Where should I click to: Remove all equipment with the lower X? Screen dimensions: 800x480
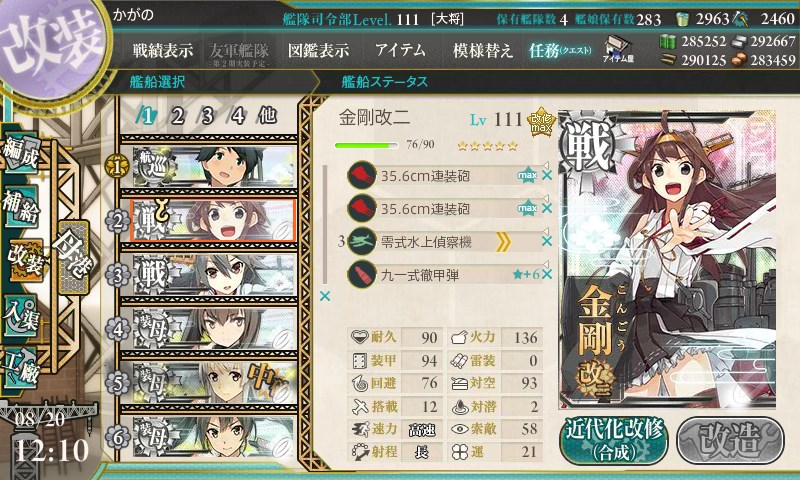pyautogui.click(x=324, y=296)
